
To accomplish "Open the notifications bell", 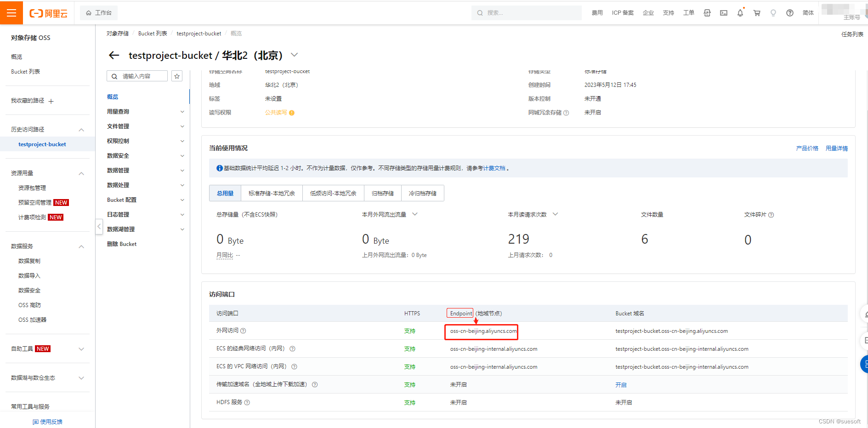I will (x=740, y=13).
